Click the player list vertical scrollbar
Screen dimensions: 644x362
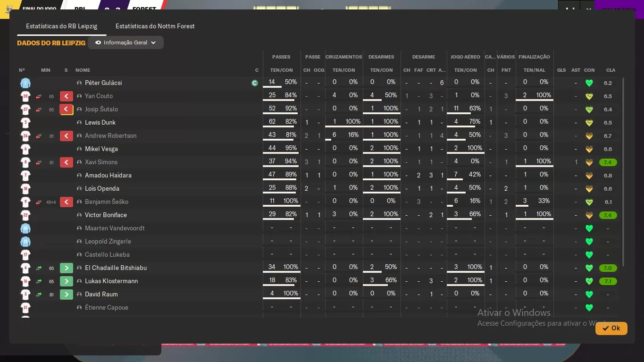[623, 172]
